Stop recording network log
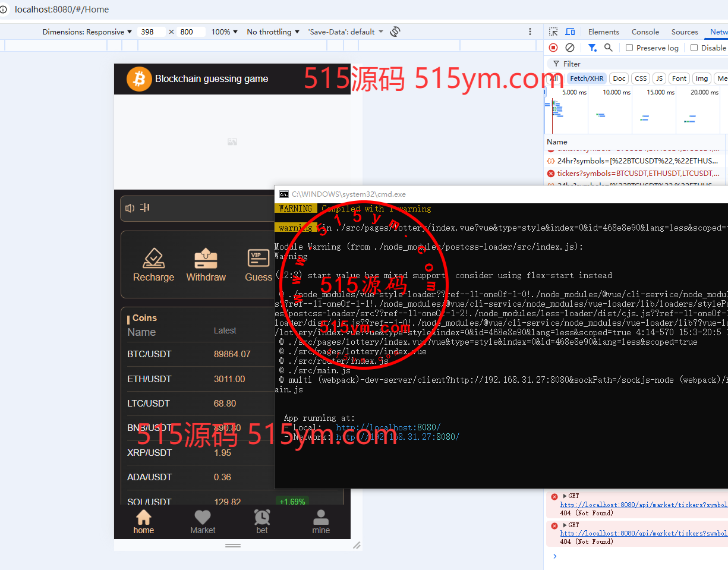The width and height of the screenshot is (728, 570). point(553,48)
